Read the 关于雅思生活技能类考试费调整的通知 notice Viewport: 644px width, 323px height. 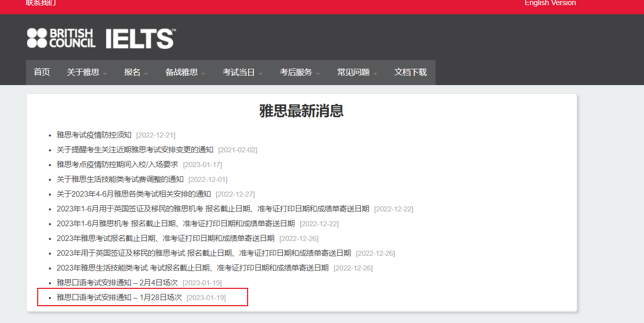(120, 179)
